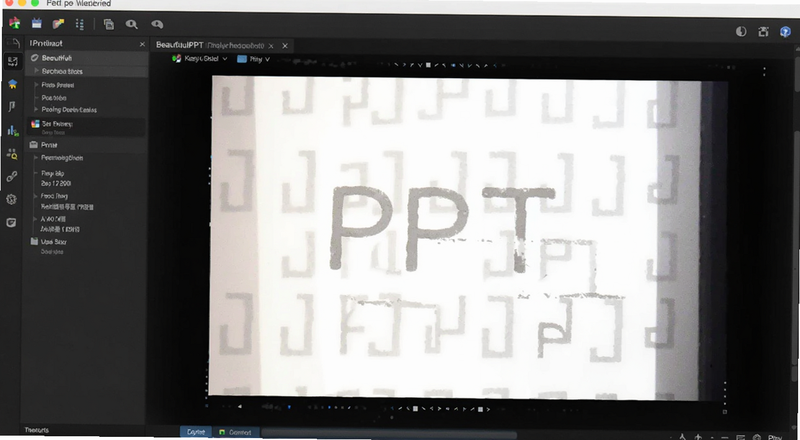Image resolution: width=800 pixels, height=440 pixels.
Task: Open help via the blue question icon
Action: click(x=785, y=32)
